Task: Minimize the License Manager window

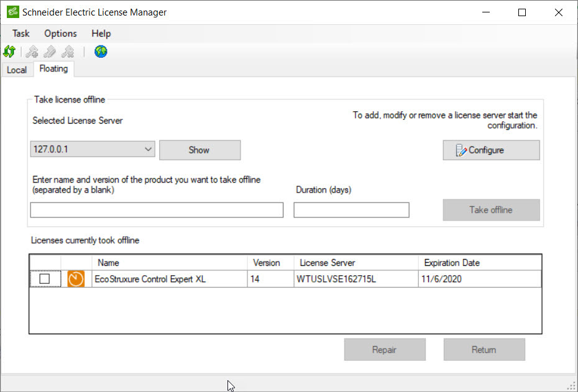Action: (486, 12)
